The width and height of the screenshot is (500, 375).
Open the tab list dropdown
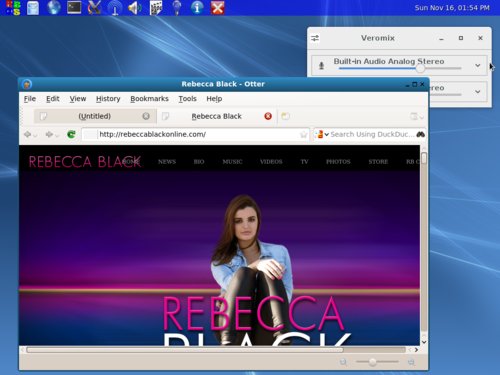click(417, 116)
